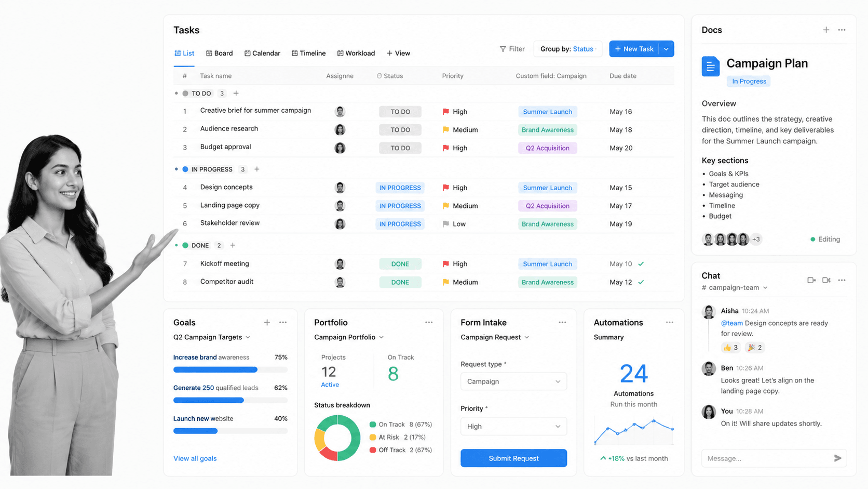Click the In Progress badge on Campaign Plan

(x=749, y=81)
